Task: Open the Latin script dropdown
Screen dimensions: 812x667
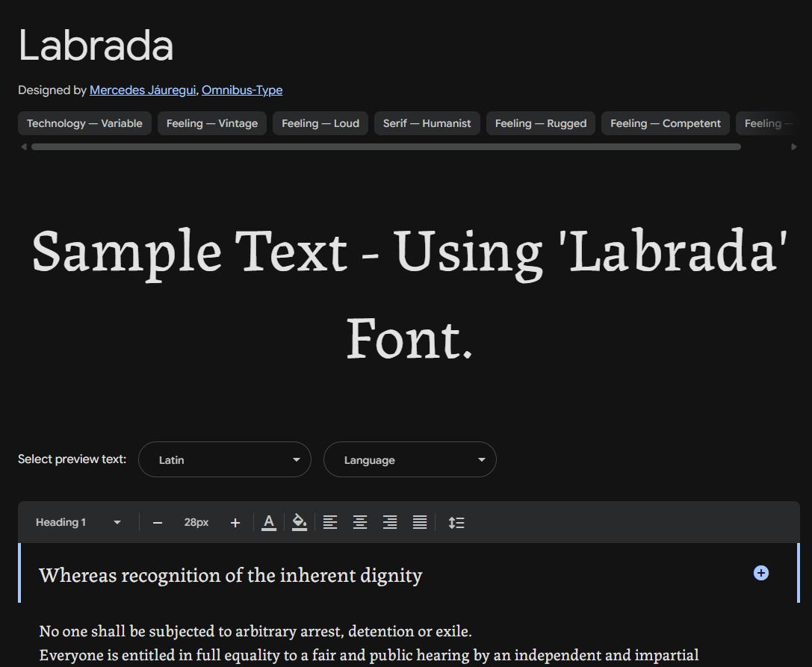Action: tap(225, 459)
